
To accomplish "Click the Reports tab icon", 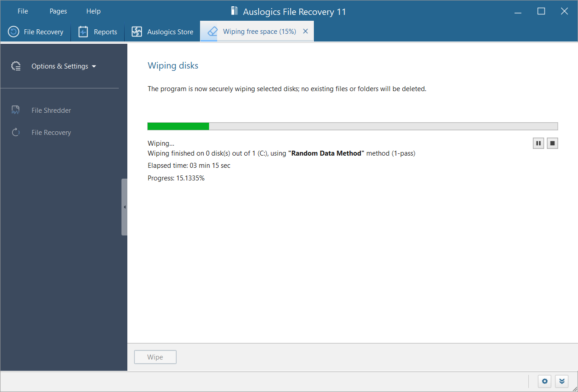I will coord(83,32).
